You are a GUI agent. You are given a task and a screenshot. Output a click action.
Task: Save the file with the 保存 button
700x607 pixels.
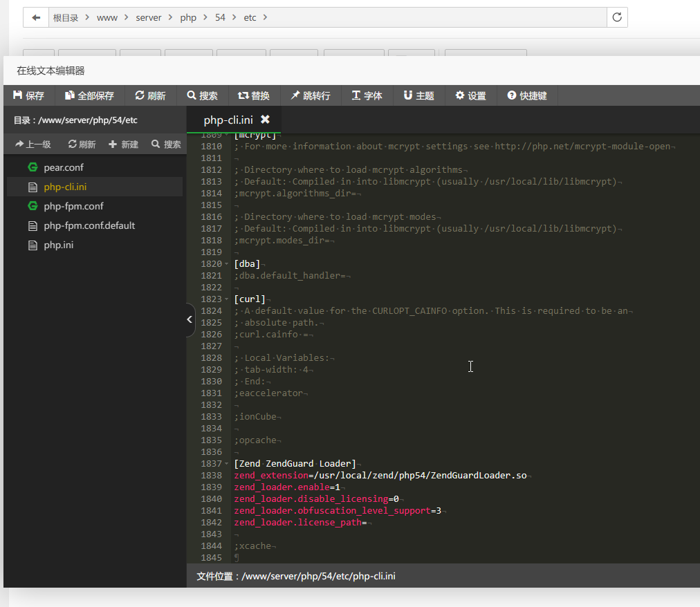(28, 95)
